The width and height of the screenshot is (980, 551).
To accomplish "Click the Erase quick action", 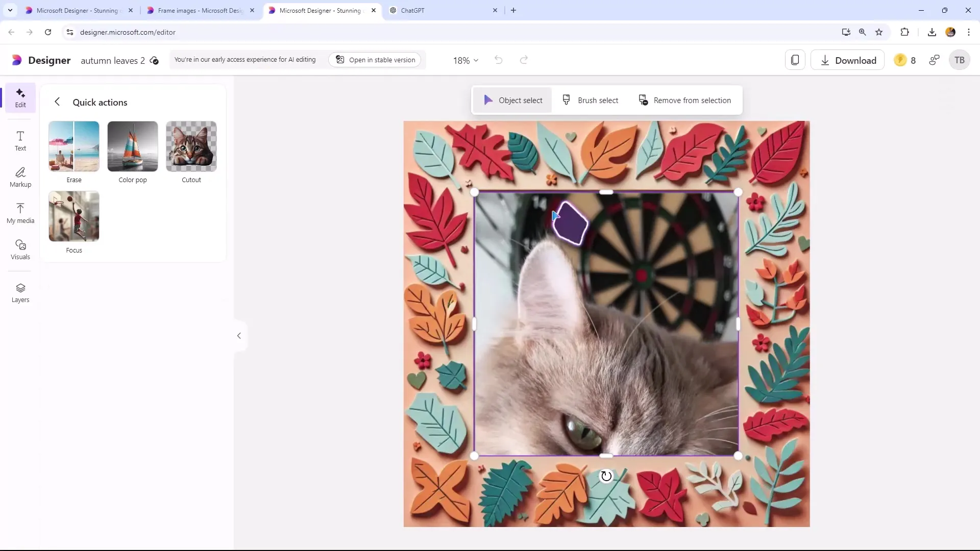I will point(74,152).
